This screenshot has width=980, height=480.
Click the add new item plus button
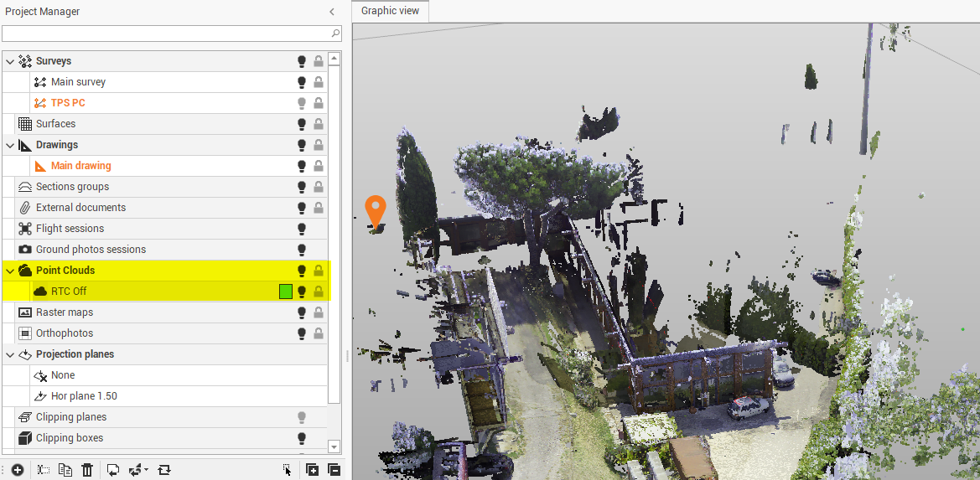click(17, 470)
